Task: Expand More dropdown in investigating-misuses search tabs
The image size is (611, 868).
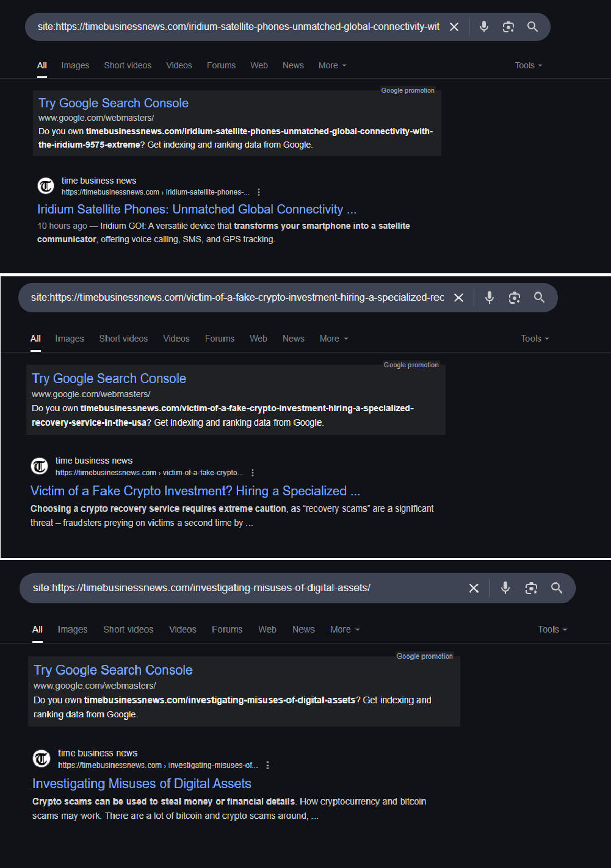Action: click(344, 629)
